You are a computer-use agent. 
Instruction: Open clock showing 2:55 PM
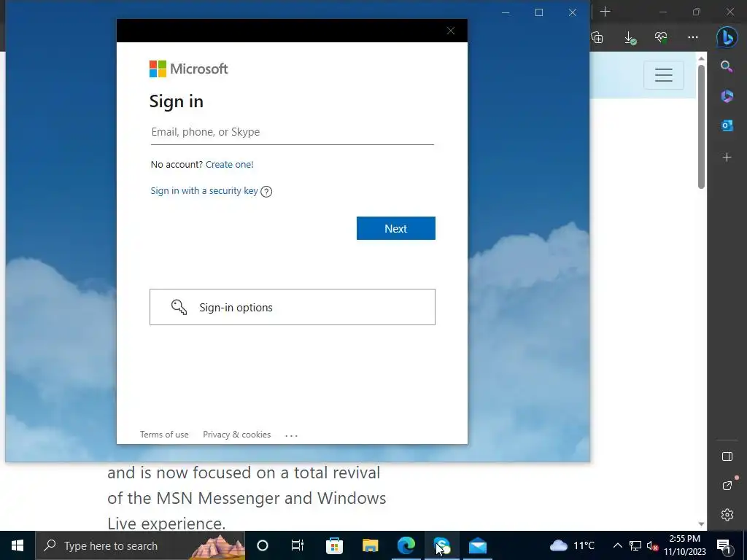tap(685, 545)
